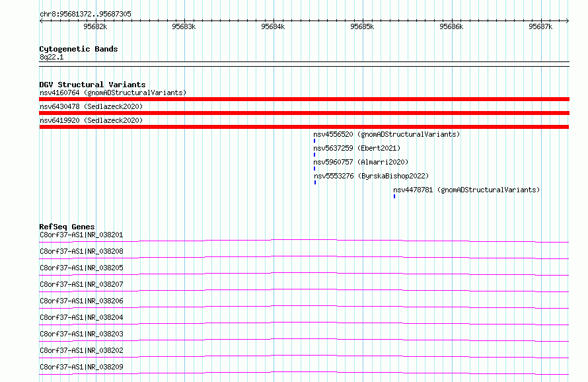This screenshot has height=382, width=588.
Task: Click the blue marker under nsv5637259
Action: (x=314, y=155)
